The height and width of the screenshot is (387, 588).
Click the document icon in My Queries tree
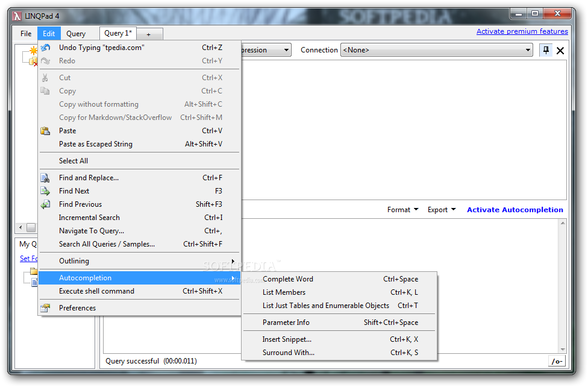pos(34,282)
